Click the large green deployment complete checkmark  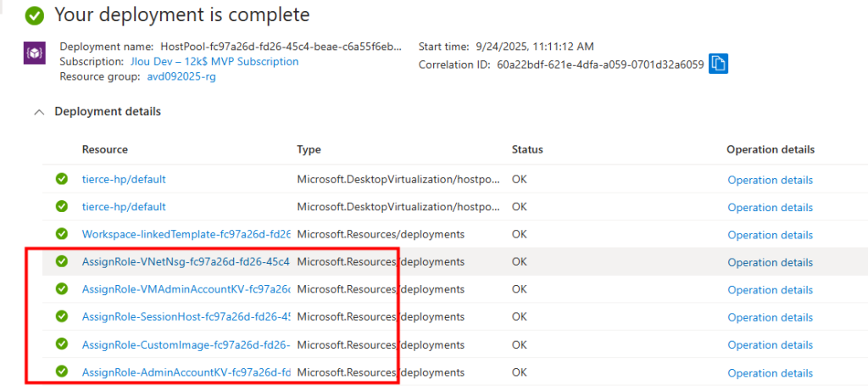35,15
